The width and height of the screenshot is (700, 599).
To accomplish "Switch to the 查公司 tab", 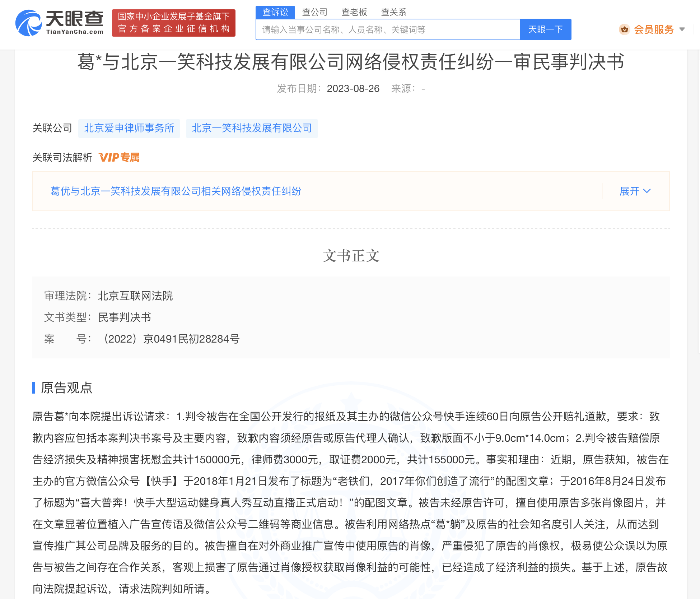I will [315, 12].
